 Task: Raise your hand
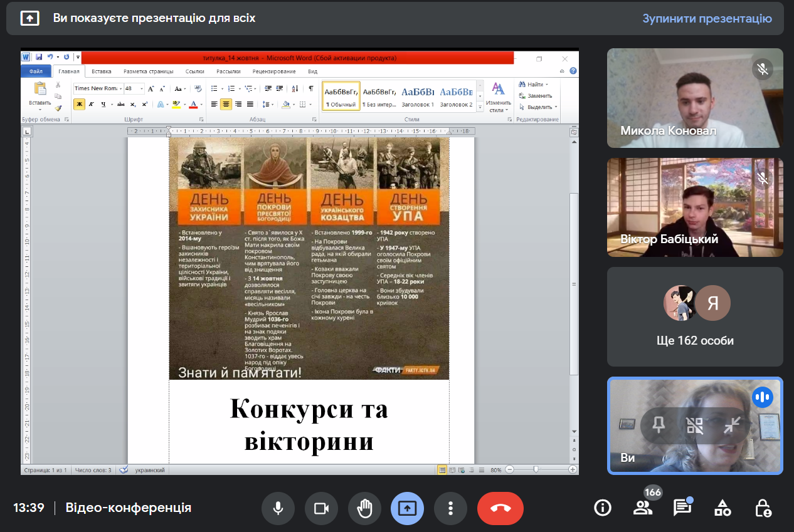pos(364,508)
